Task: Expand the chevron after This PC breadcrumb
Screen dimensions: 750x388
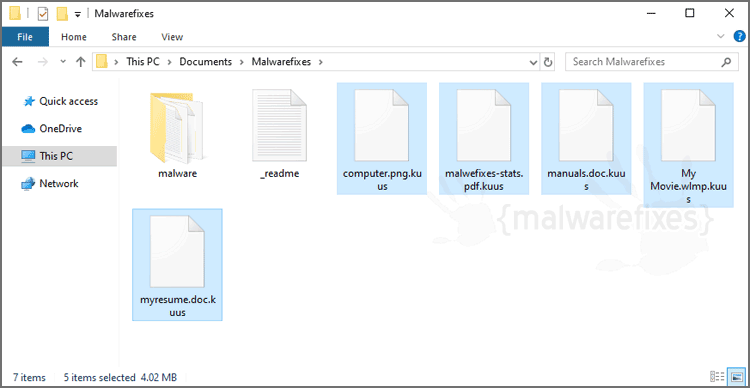Action: [x=169, y=62]
